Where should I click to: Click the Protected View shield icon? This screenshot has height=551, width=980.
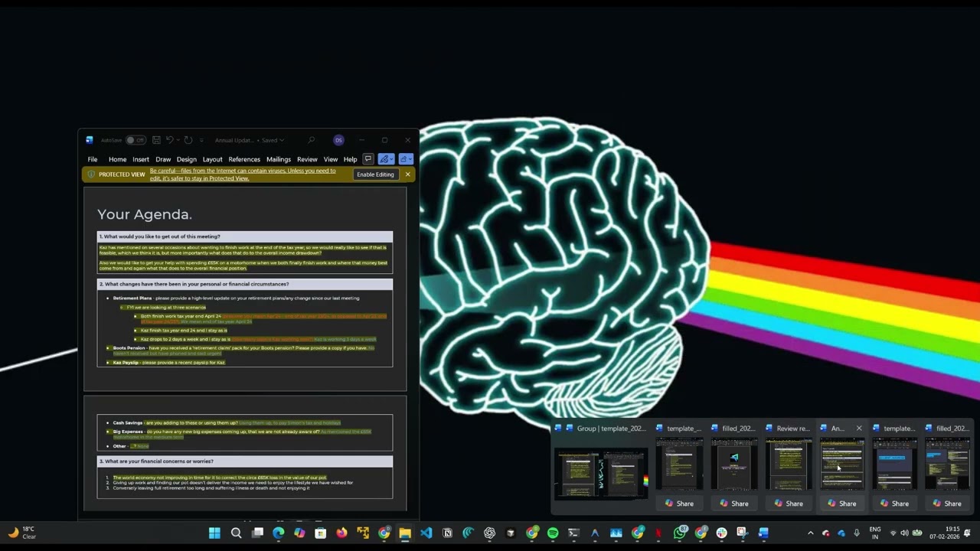tap(91, 174)
